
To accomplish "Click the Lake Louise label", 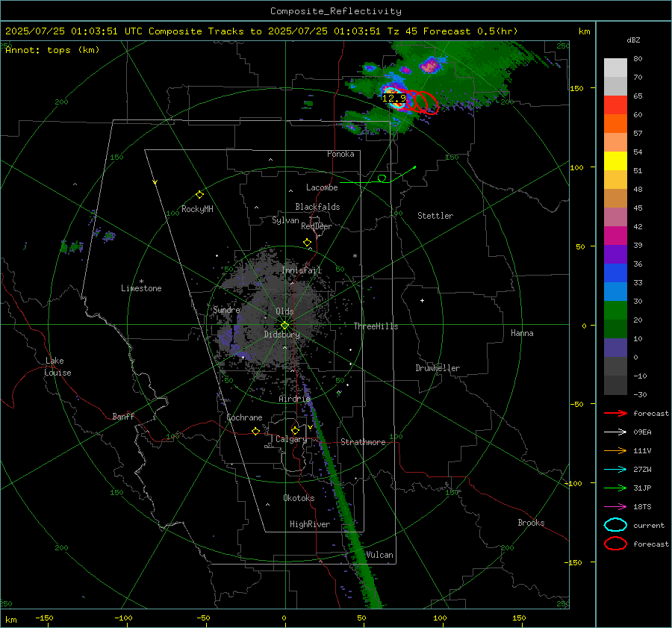I will 57,367.
